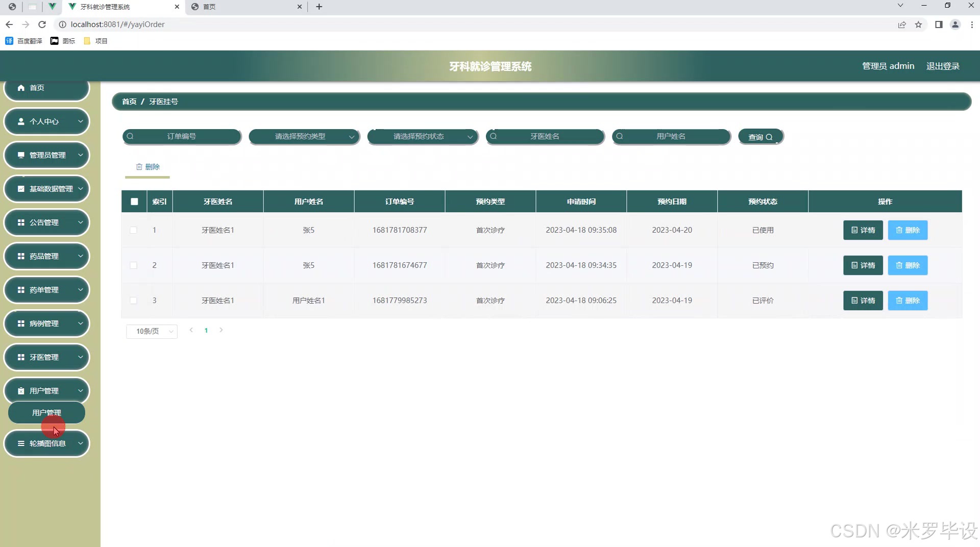Select 用户管理 submenu item

46,413
